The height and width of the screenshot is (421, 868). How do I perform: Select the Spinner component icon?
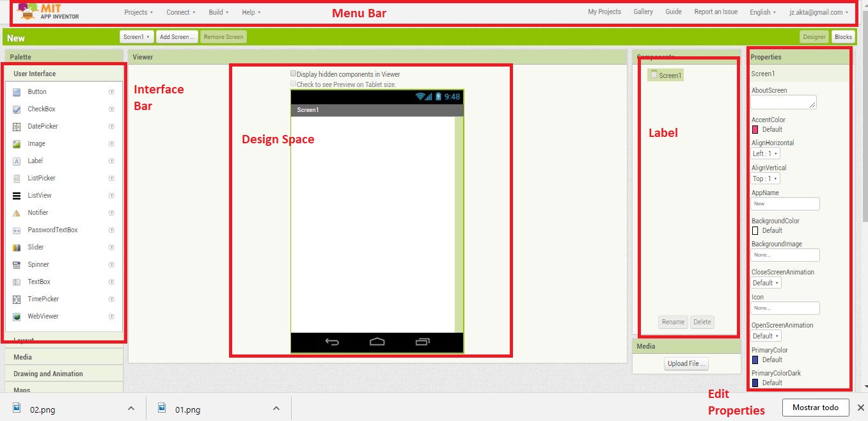coord(17,265)
